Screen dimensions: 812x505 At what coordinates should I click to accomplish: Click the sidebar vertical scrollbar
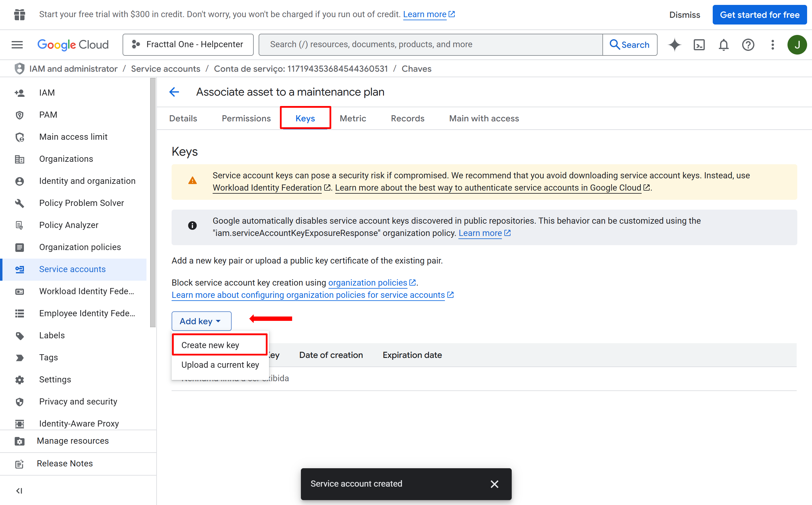pos(153,203)
